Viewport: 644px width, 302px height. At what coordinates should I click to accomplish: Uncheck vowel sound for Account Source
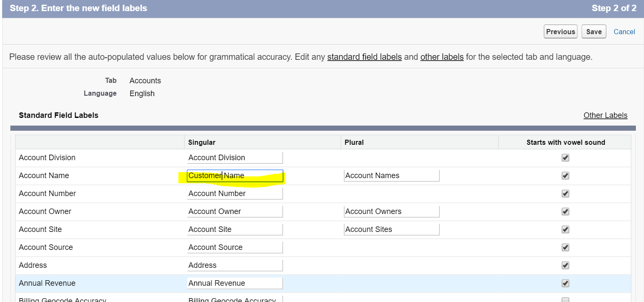(x=565, y=247)
